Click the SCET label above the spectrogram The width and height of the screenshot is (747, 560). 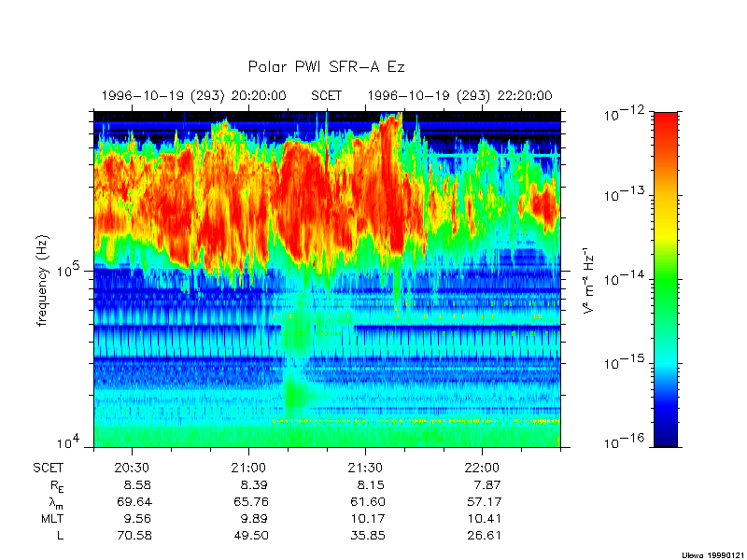(326, 95)
